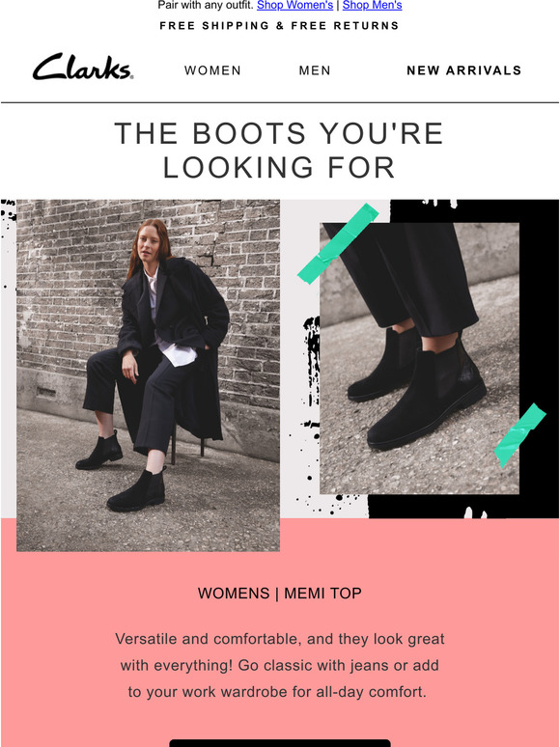The width and height of the screenshot is (560, 747).
Task: Go to the MEN navigation item
Action: pos(315,70)
